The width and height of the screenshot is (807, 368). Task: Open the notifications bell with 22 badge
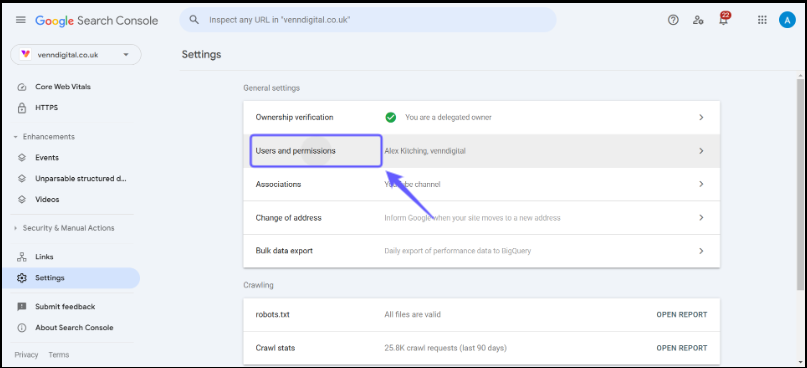(x=724, y=19)
